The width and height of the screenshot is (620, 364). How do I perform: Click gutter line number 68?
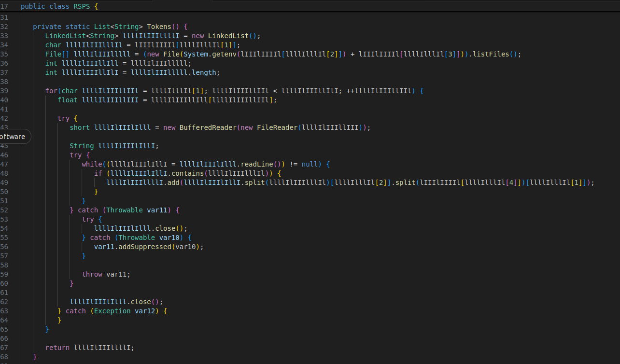point(4,357)
